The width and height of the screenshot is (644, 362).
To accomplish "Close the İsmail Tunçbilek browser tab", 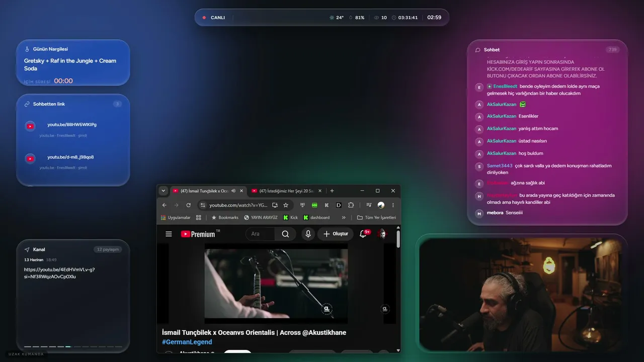I will (x=242, y=191).
